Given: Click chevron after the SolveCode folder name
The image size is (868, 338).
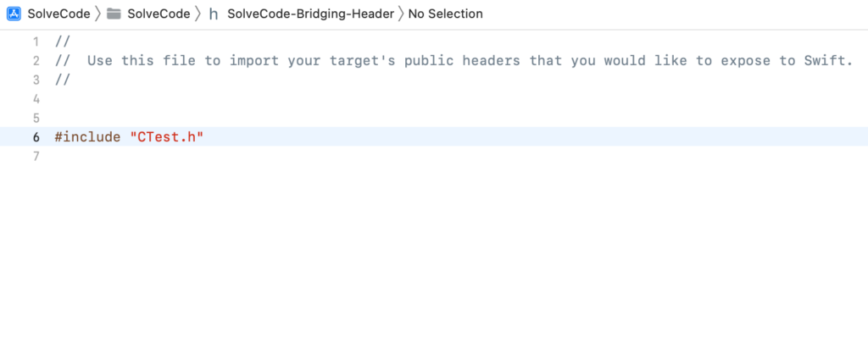Looking at the screenshot, I should coord(198,14).
